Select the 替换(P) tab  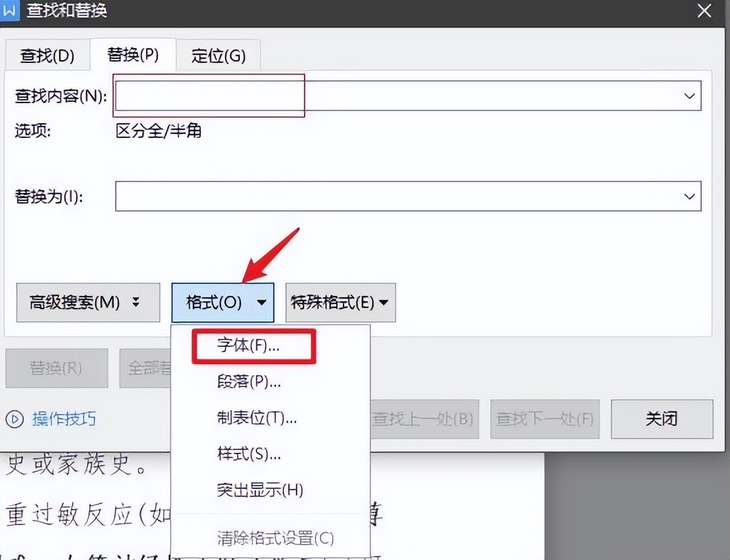click(x=133, y=55)
